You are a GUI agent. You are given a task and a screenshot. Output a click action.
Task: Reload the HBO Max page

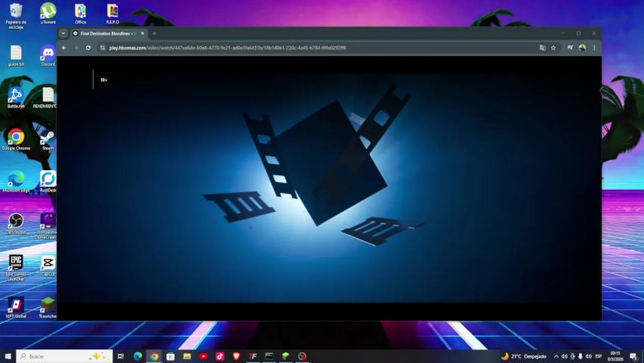click(88, 47)
